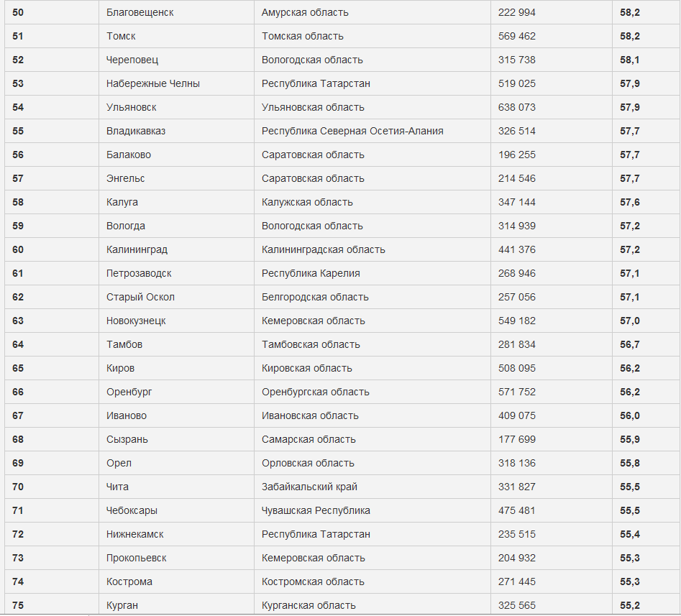The width and height of the screenshot is (681, 616).
Task: Click the Череповец table cell
Action: (x=132, y=60)
